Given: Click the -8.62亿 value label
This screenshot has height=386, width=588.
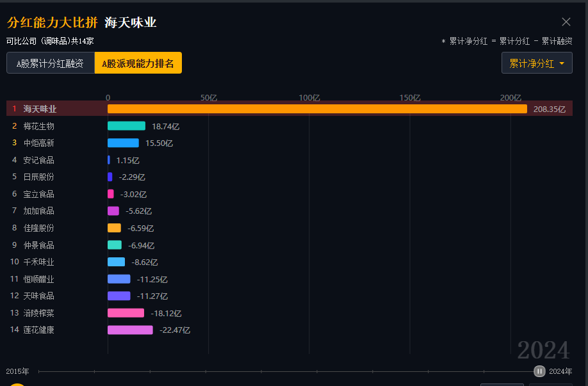Looking at the screenshot, I should [145, 262].
